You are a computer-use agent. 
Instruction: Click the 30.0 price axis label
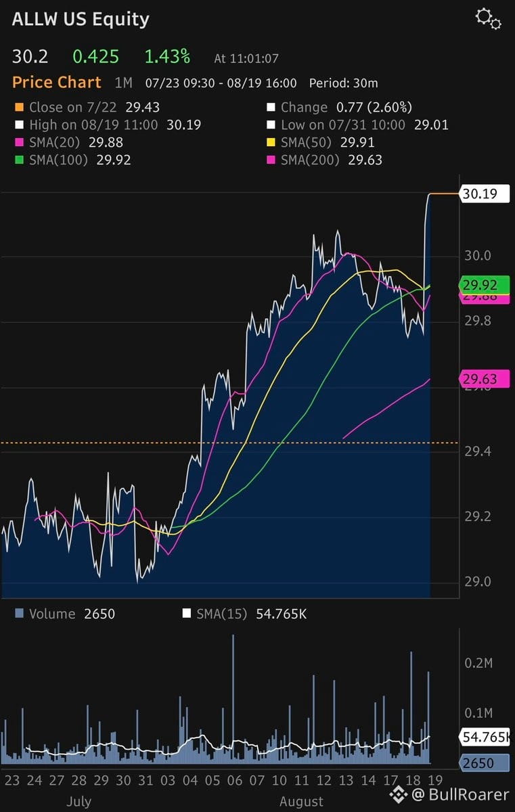[x=477, y=256]
